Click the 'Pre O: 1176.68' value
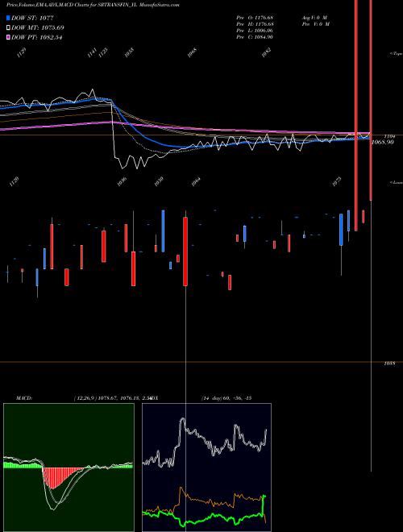This screenshot has height=532, width=403. pos(255,18)
